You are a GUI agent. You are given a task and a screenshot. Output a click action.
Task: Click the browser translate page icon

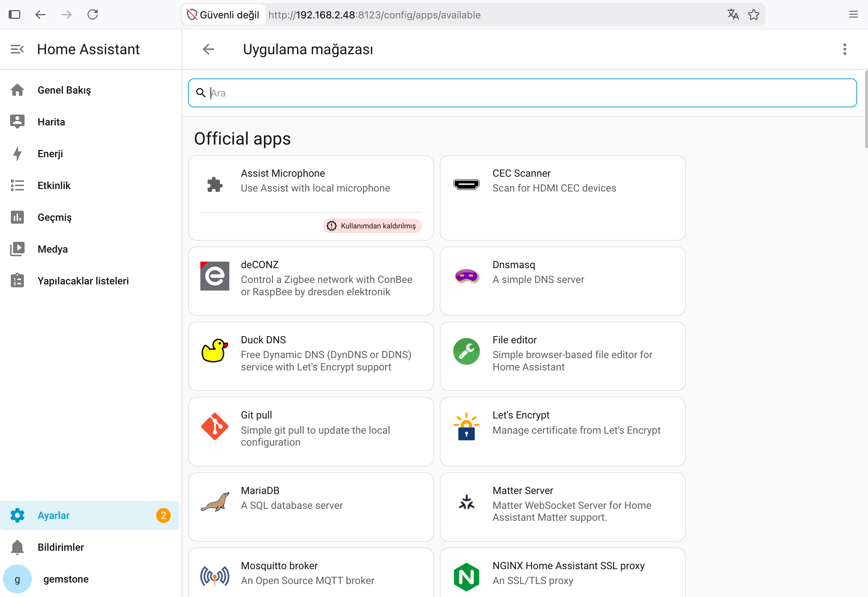[733, 14]
